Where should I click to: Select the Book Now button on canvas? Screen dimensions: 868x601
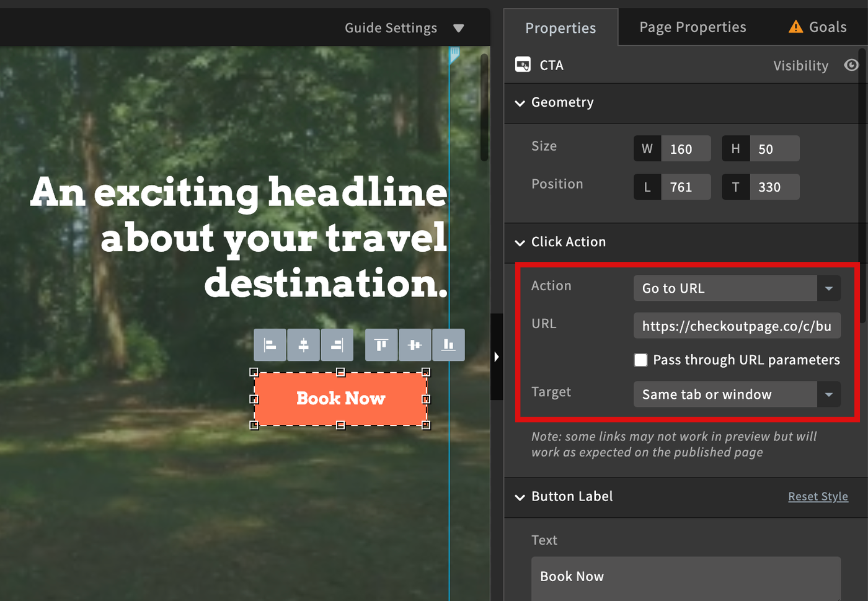340,399
